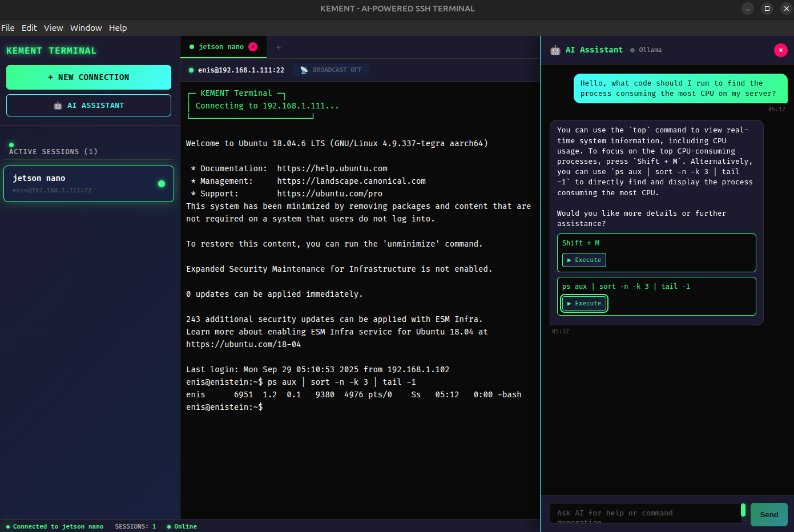The image size is (794, 532).
Task: Open the Help menu
Action: 118,28
